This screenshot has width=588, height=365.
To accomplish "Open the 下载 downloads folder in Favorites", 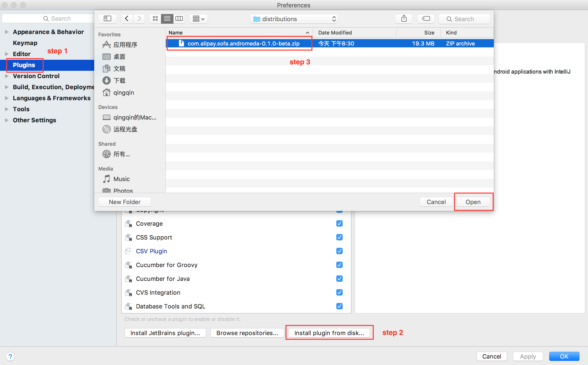I will click(x=119, y=81).
